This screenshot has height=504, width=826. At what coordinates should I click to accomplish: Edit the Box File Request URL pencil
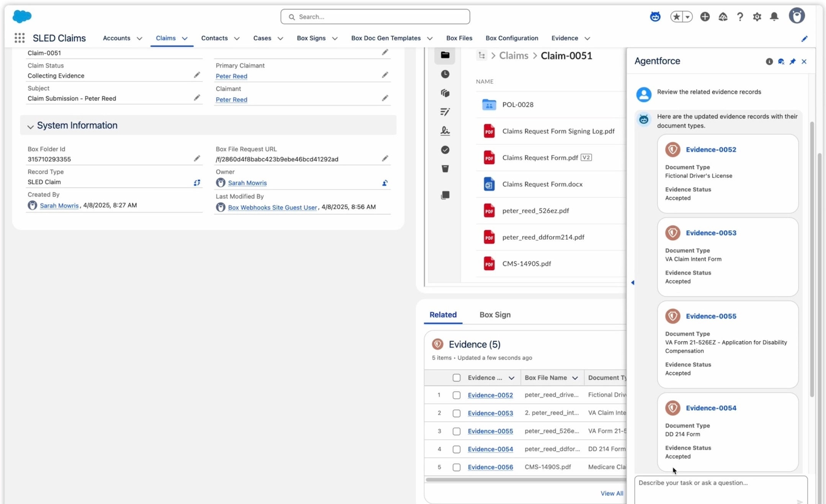point(385,158)
